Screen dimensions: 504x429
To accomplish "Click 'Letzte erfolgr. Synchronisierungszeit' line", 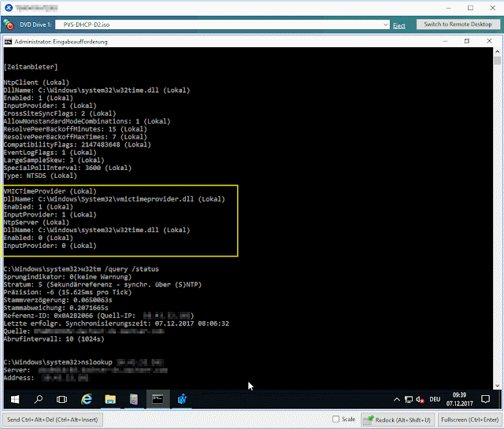I will (x=117, y=324).
